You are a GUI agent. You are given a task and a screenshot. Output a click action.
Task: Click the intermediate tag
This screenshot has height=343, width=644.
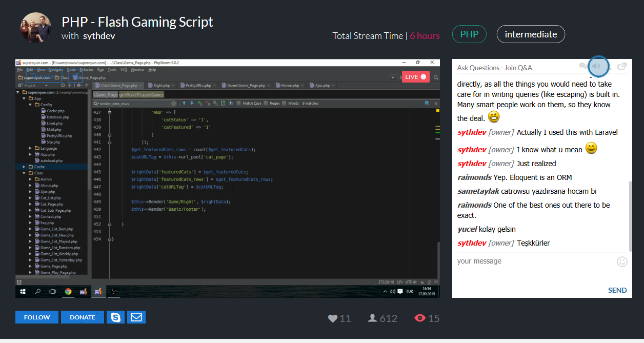tap(531, 34)
